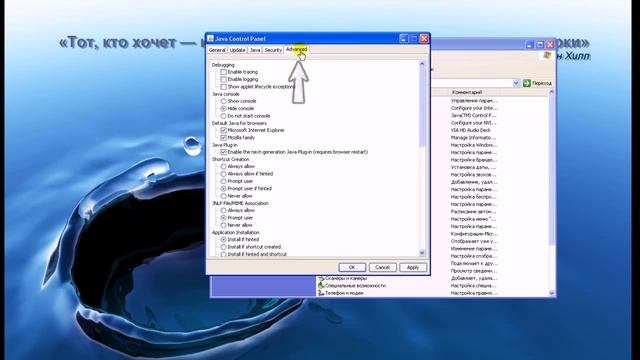Choose Always allow under JNLP File/MIME Association

(223, 210)
